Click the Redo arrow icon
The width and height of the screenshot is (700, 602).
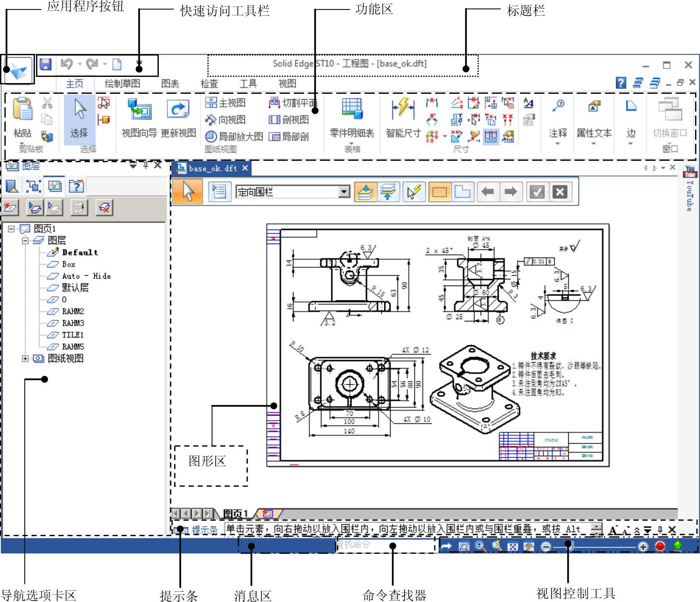[x=92, y=64]
